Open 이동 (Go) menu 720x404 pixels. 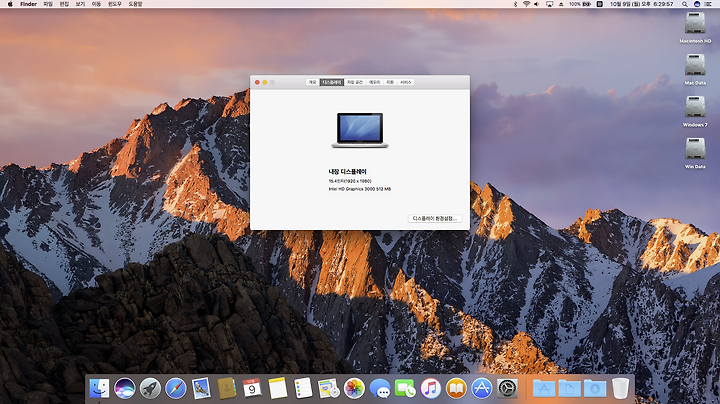point(96,4)
